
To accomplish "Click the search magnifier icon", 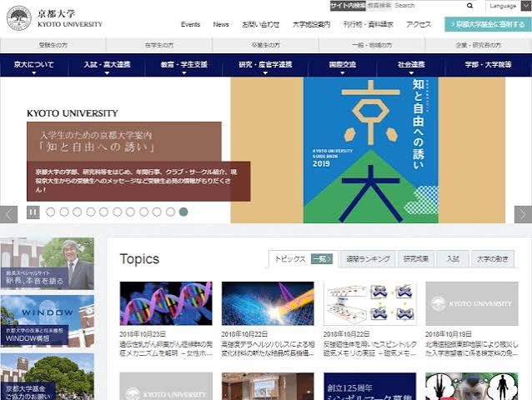I will [469, 6].
